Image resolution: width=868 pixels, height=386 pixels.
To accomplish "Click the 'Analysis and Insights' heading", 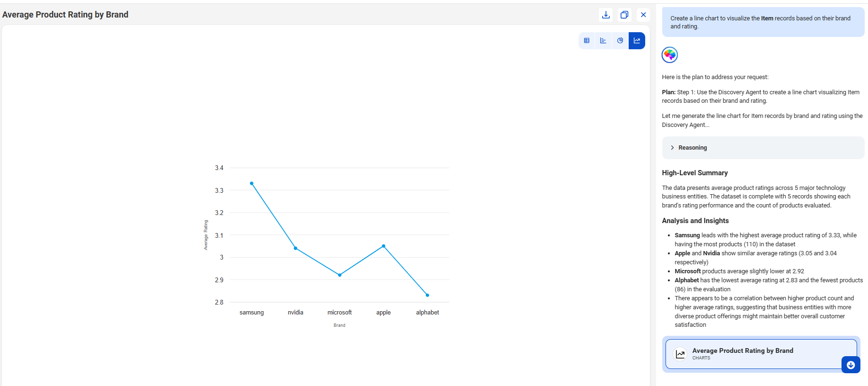I will [x=695, y=221].
